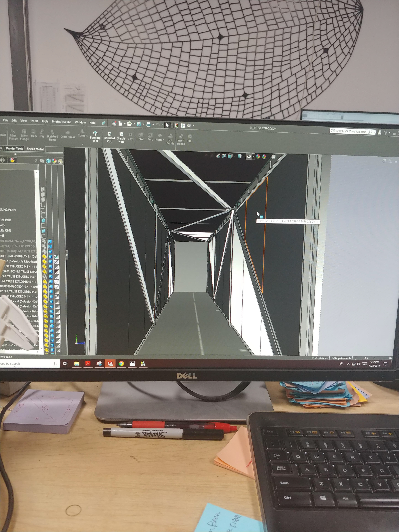Click the Rip tool
This screenshot has width=399, height=532.
pyautogui.click(x=190, y=138)
